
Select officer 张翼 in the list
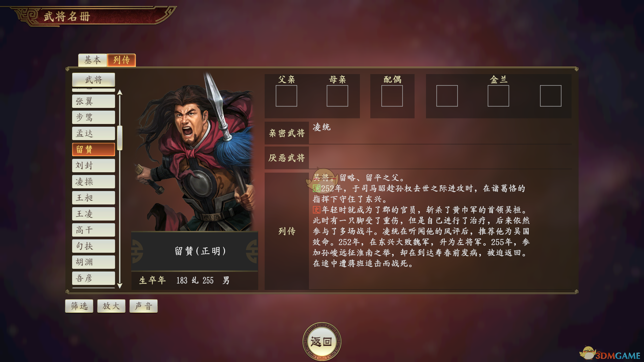coord(94,101)
